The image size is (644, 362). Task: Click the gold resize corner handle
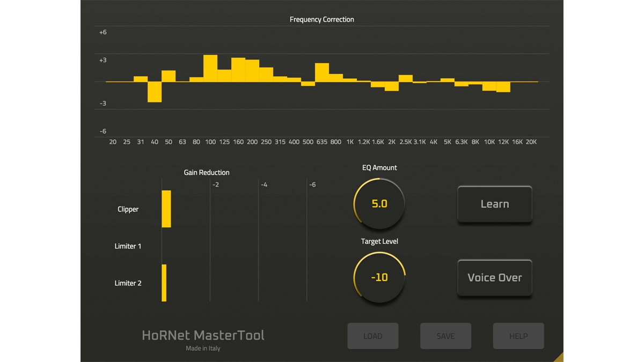559,358
